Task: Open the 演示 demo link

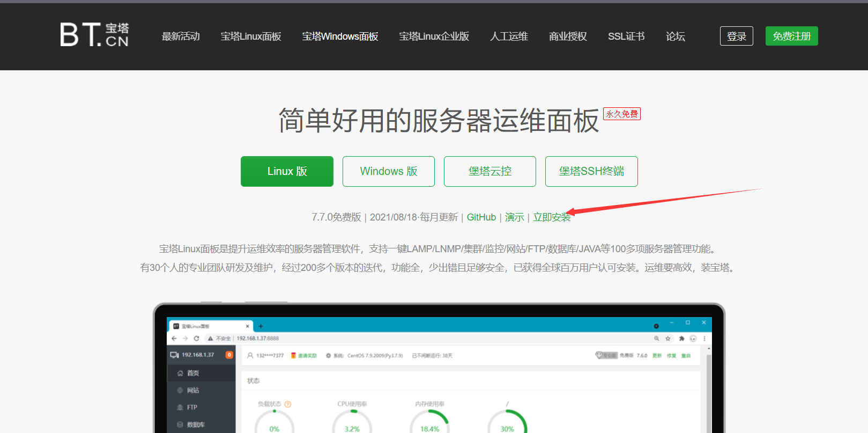Action: click(x=515, y=217)
